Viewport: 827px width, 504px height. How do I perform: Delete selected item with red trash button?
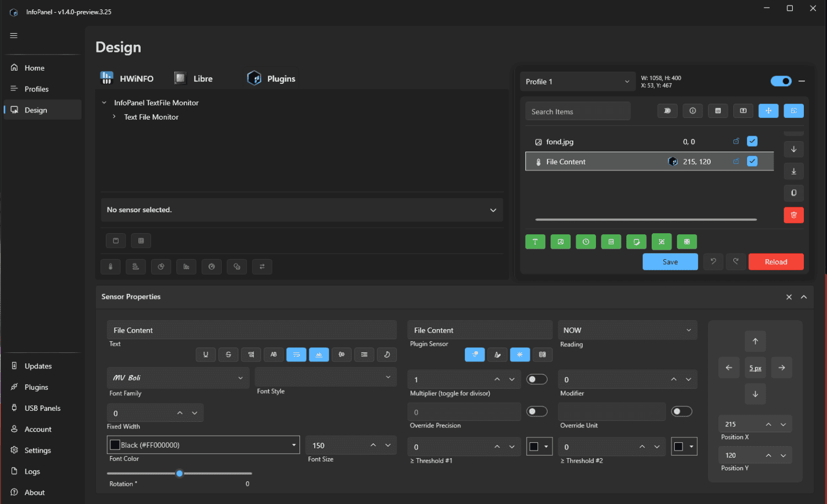point(793,215)
